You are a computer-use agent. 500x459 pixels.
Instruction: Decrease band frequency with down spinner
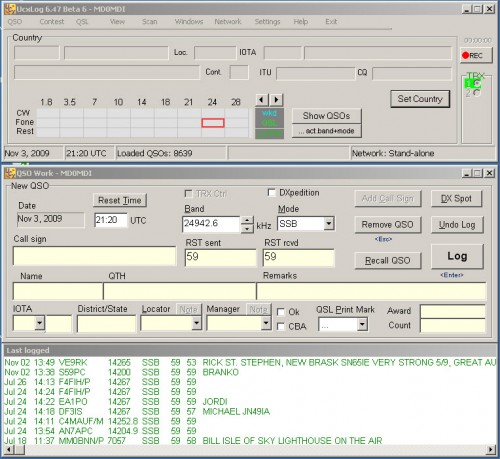click(x=247, y=228)
